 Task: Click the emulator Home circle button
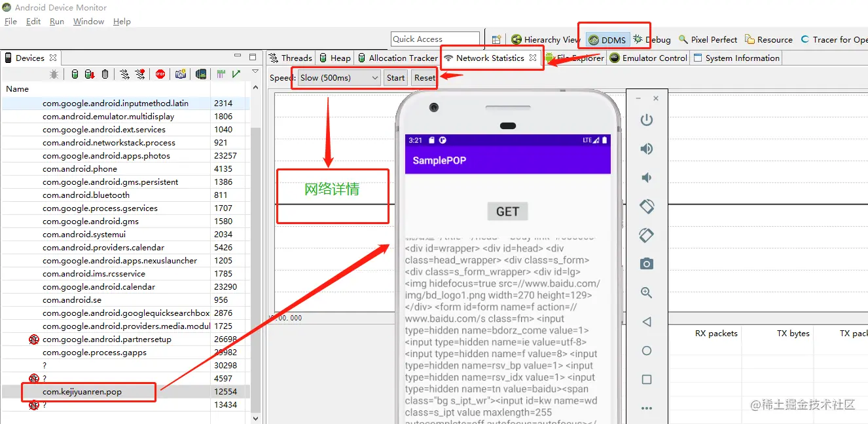coord(647,351)
